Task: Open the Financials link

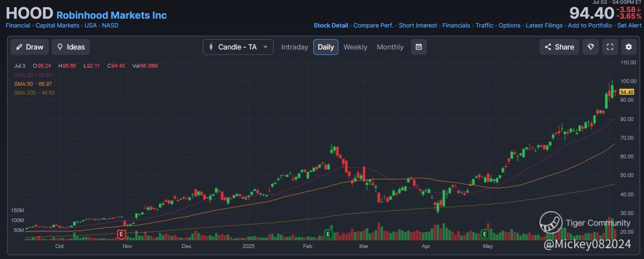Action: [456, 25]
